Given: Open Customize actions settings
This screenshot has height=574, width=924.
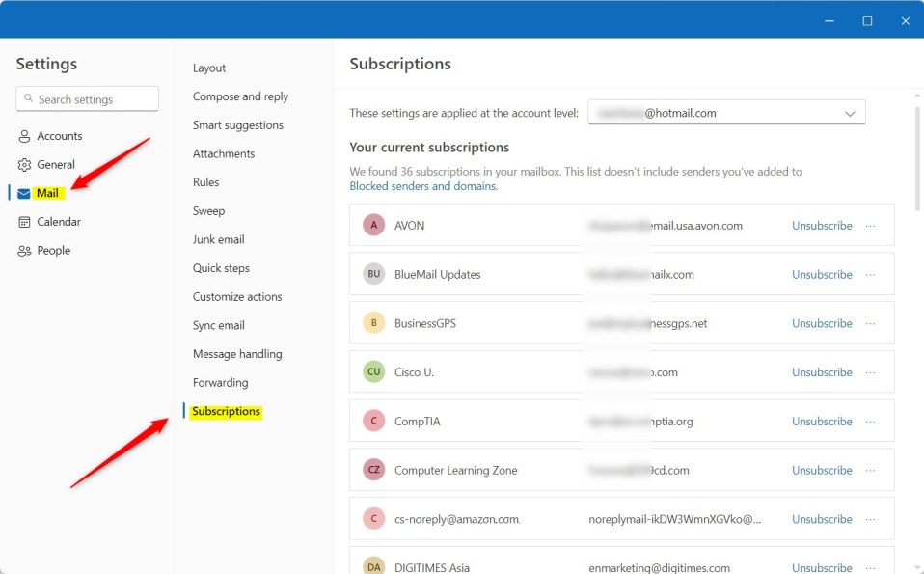Looking at the screenshot, I should pyautogui.click(x=237, y=296).
